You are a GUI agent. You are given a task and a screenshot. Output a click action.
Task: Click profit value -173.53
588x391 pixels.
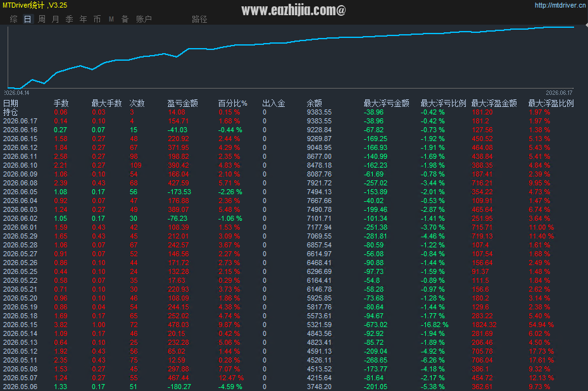pyautogui.click(x=179, y=192)
